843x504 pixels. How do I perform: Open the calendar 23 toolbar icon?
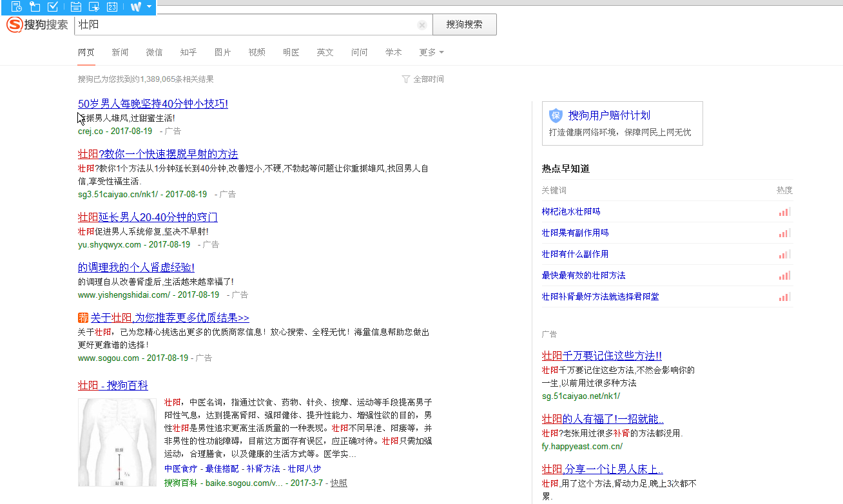pos(111,6)
